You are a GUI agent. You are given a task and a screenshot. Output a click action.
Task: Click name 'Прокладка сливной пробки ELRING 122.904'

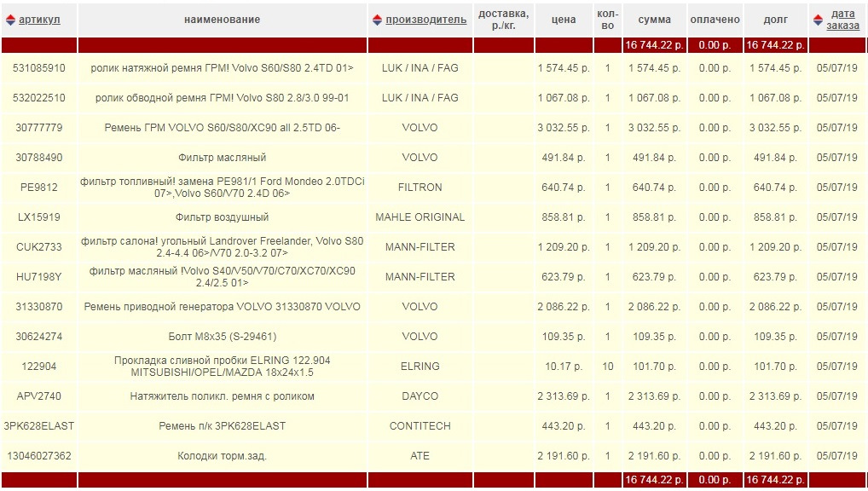point(222,367)
